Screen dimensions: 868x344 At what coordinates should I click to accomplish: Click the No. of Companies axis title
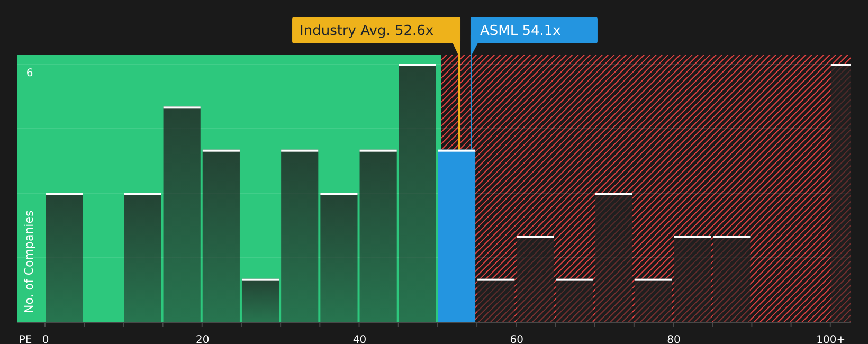(x=29, y=261)
